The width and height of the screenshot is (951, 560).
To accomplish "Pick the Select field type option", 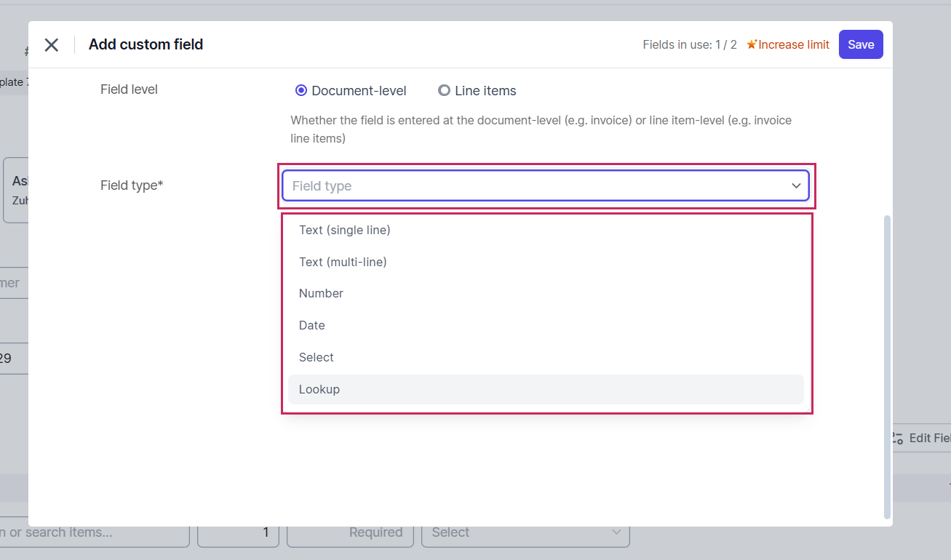I will [x=317, y=358].
